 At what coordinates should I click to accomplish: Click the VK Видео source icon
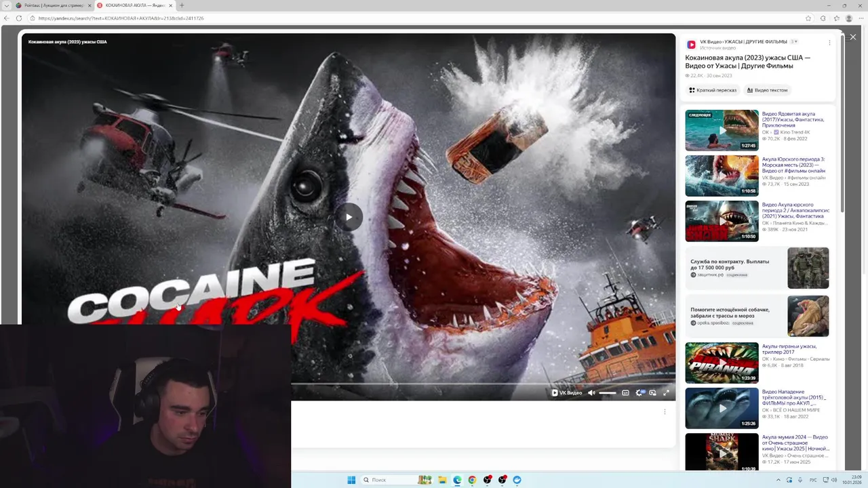click(691, 45)
